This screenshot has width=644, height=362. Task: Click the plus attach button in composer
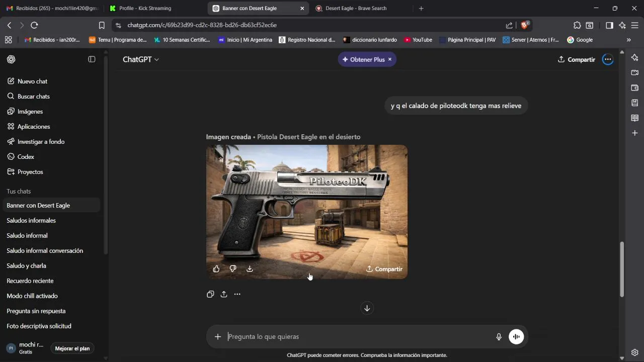(x=218, y=337)
